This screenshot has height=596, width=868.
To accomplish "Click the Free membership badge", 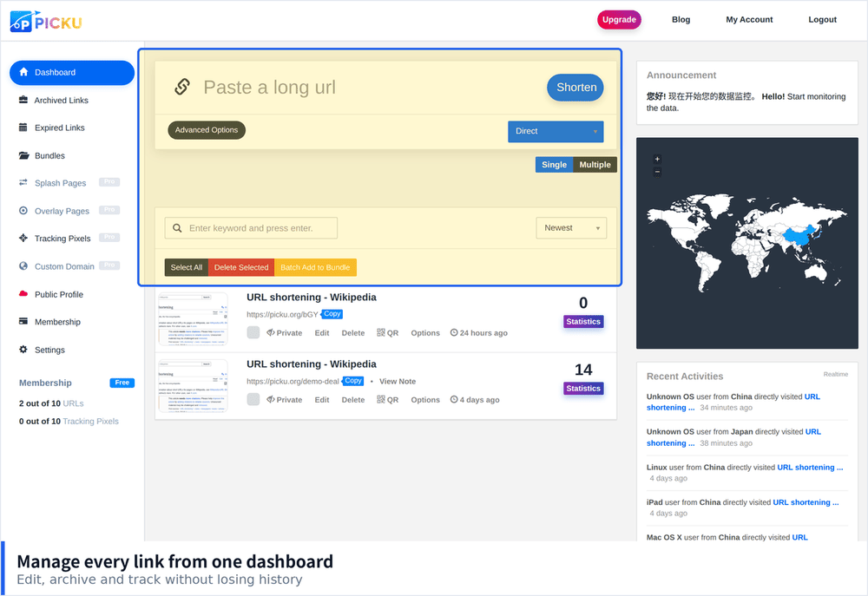I will 122,383.
